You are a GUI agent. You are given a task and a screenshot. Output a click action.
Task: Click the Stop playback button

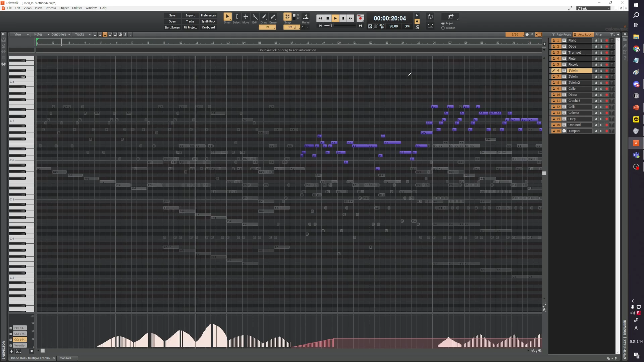tap(328, 18)
